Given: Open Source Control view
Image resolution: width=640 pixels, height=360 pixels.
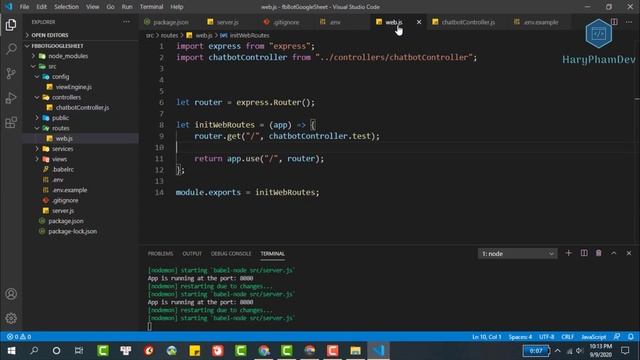Looking at the screenshot, I should click(11, 73).
